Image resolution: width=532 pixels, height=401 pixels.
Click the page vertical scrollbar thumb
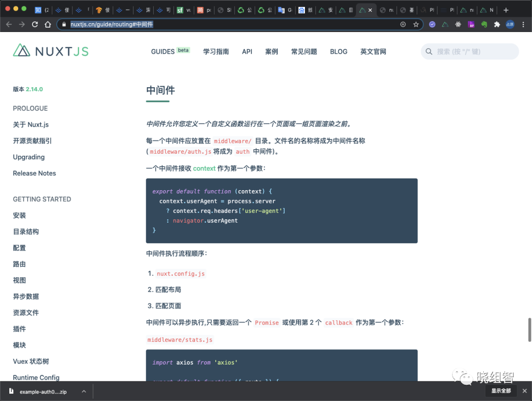point(529,330)
